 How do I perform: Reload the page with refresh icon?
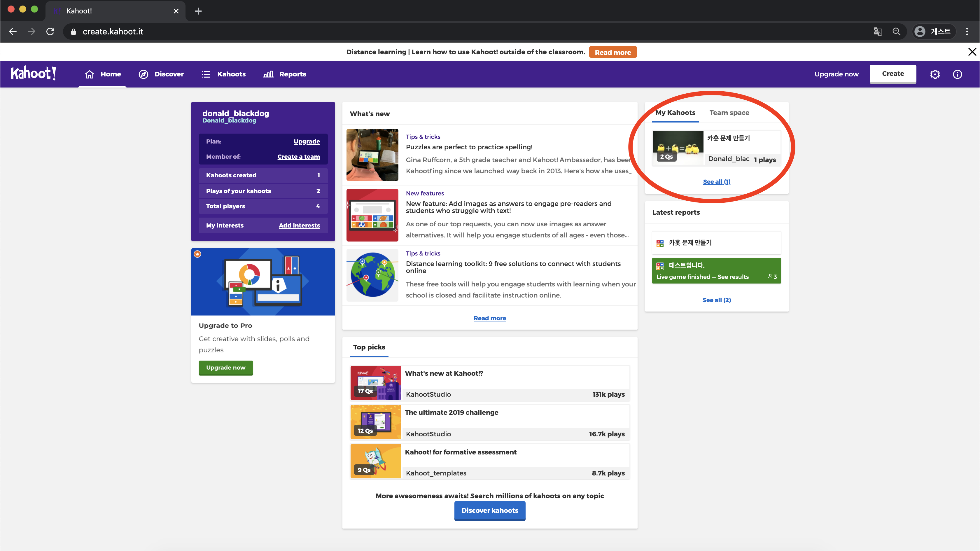(50, 32)
